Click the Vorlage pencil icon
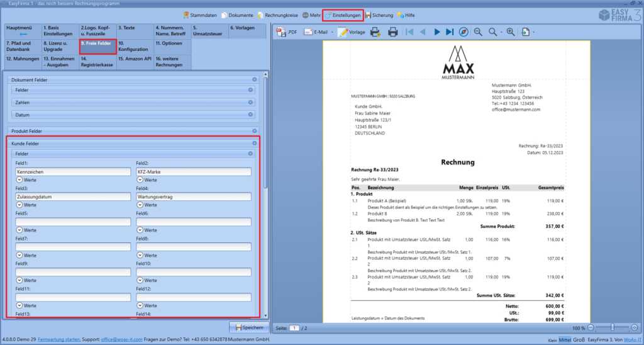644x345 pixels. tap(343, 32)
